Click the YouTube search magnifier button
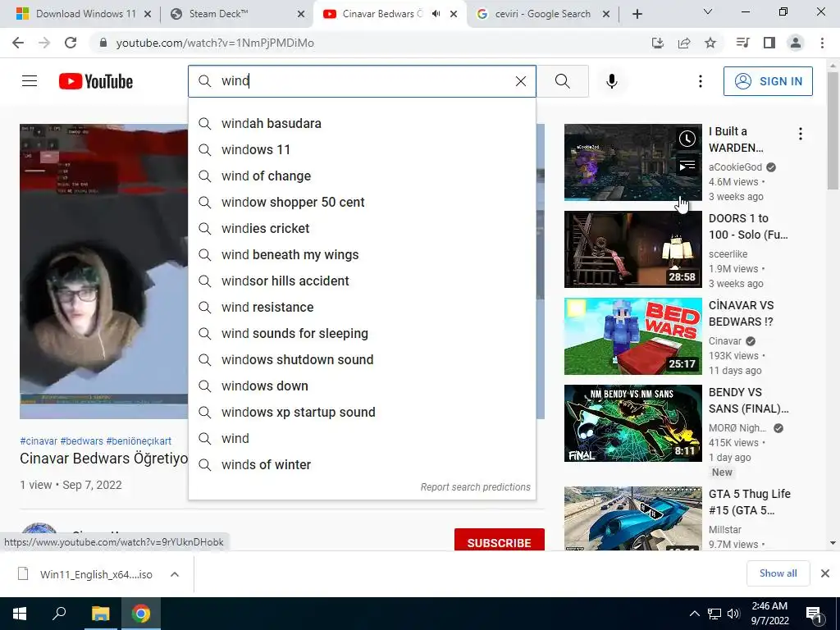The height and width of the screenshot is (630, 840). pos(563,81)
